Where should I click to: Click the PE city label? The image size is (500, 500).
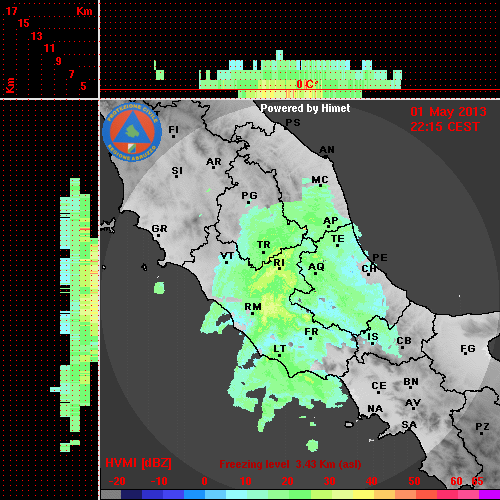pyautogui.click(x=380, y=257)
